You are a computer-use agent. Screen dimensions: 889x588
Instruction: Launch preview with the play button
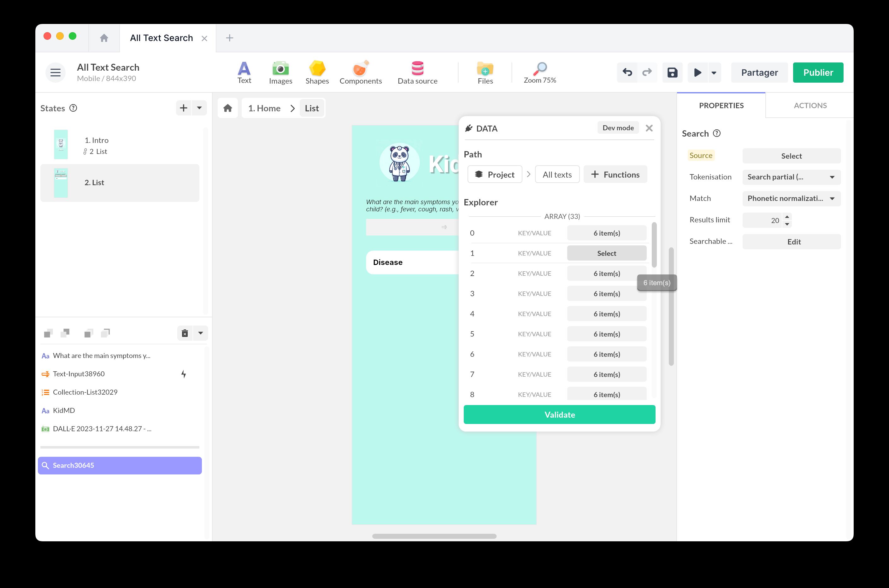click(x=698, y=72)
